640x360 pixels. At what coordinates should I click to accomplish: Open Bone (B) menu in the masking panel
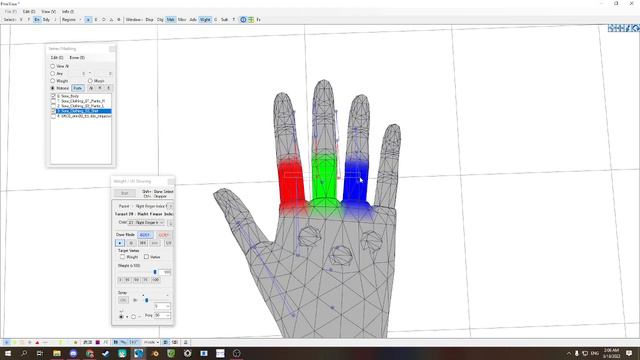click(x=77, y=58)
